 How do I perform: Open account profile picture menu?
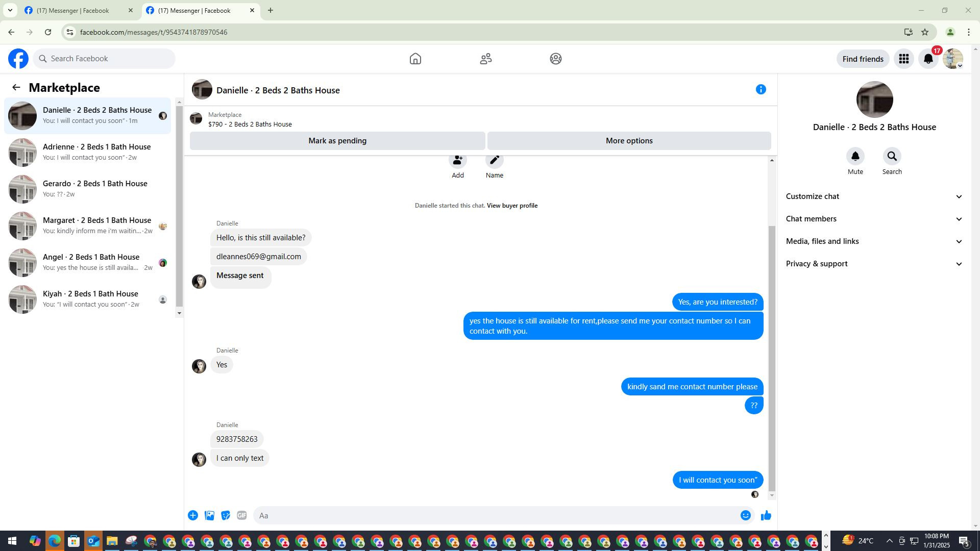953,59
